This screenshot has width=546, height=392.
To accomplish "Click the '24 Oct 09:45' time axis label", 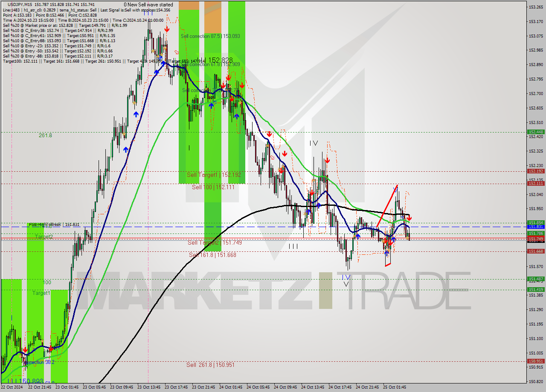I will [285, 387].
